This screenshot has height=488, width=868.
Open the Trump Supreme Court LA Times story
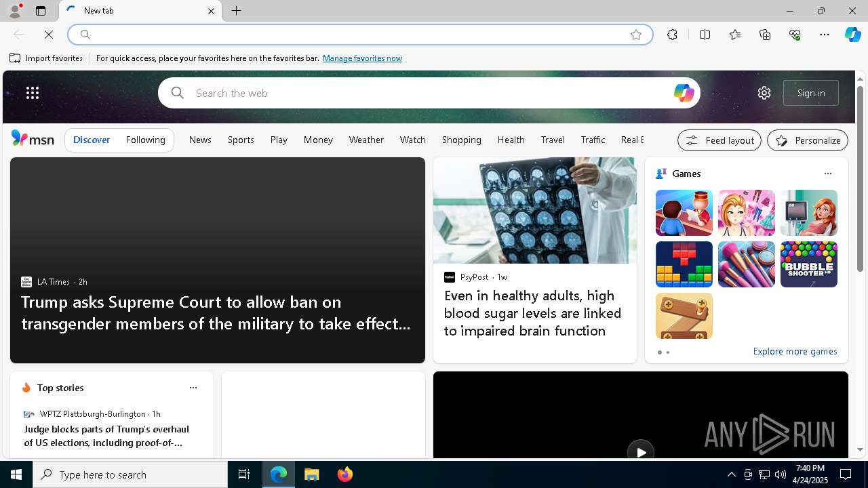pyautogui.click(x=216, y=312)
